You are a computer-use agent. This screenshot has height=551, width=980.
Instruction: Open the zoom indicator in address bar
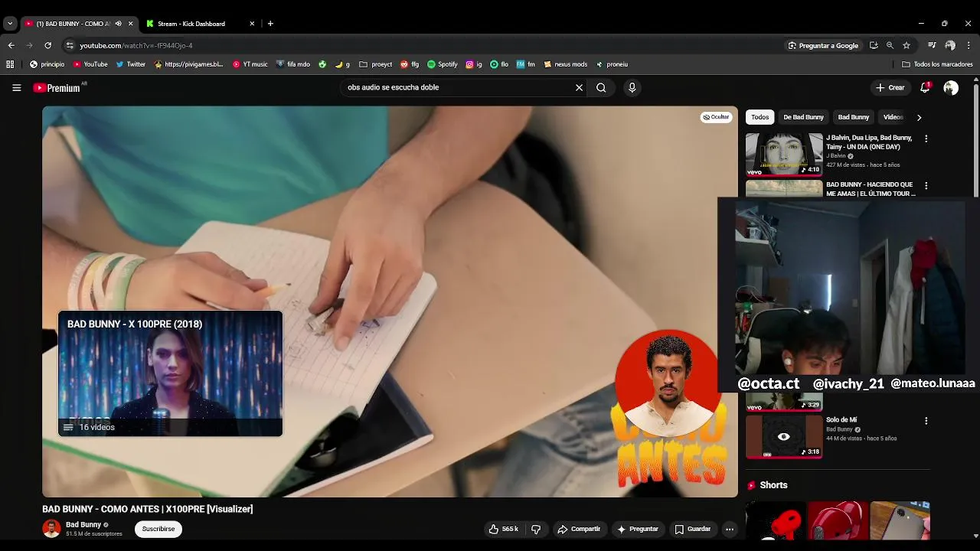890,45
